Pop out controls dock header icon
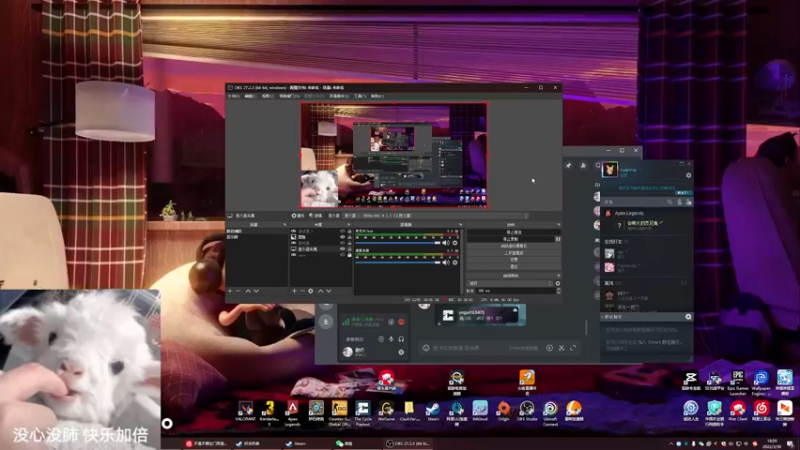 pos(558,225)
